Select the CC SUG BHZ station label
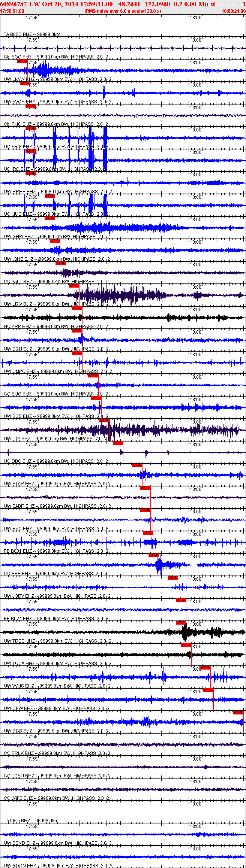 tap(55, 394)
